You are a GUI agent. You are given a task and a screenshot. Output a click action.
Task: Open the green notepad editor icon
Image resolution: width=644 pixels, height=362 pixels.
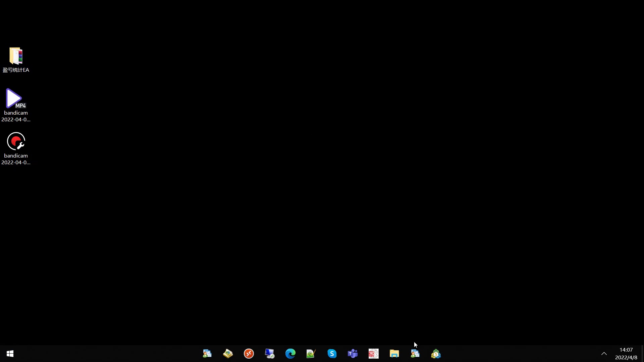coord(311,354)
